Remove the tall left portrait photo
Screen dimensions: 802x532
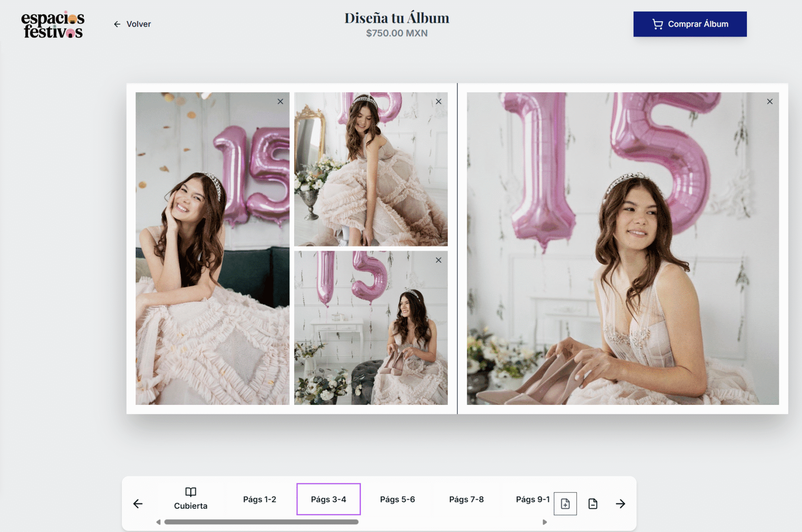tap(280, 102)
